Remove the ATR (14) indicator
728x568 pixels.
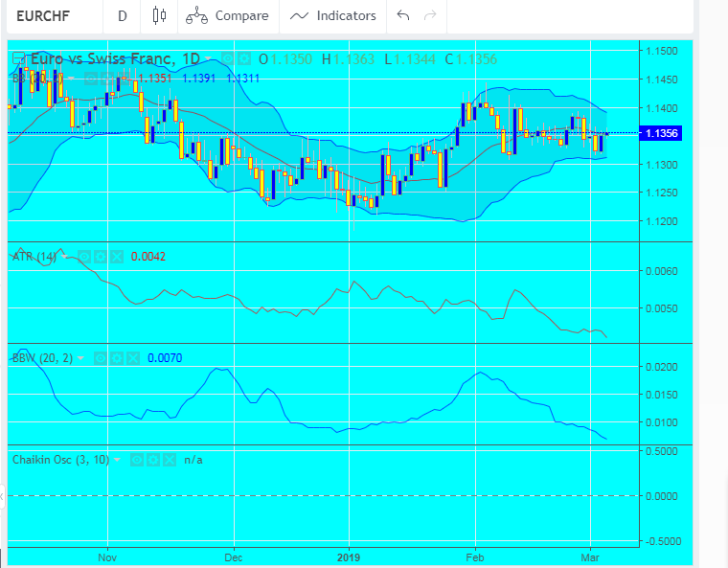(116, 257)
